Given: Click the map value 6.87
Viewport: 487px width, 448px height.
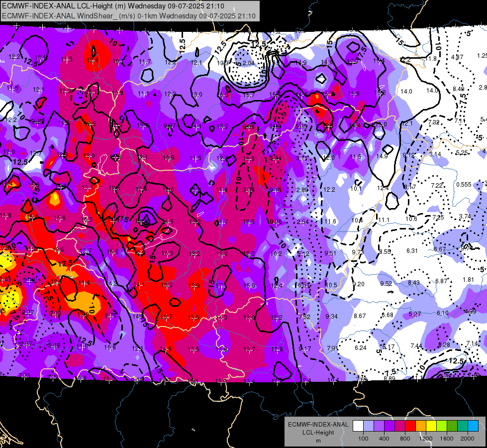Looking at the screenshot, I should point(441,281).
